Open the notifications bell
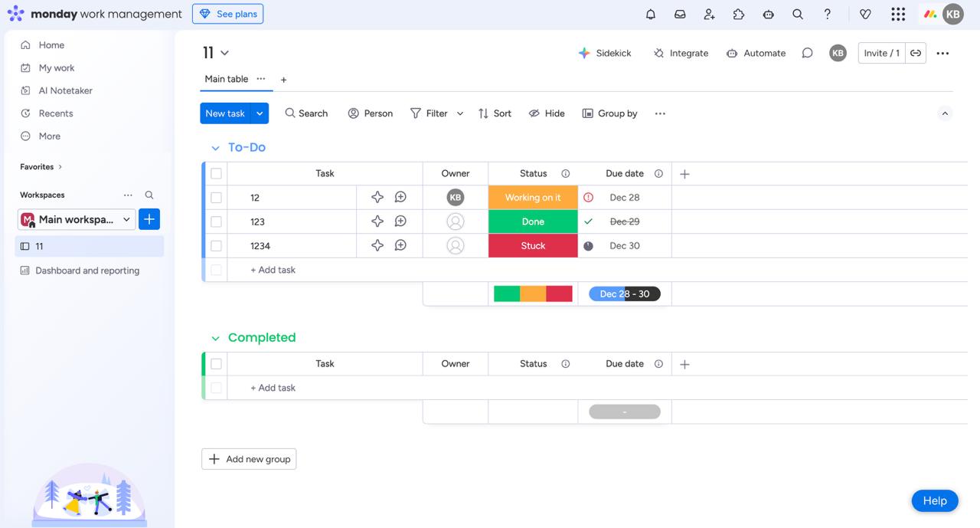This screenshot has width=980, height=528. (x=651, y=14)
